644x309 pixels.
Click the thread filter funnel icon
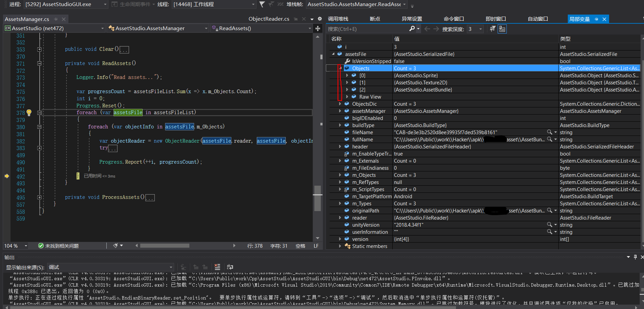pos(262,4)
